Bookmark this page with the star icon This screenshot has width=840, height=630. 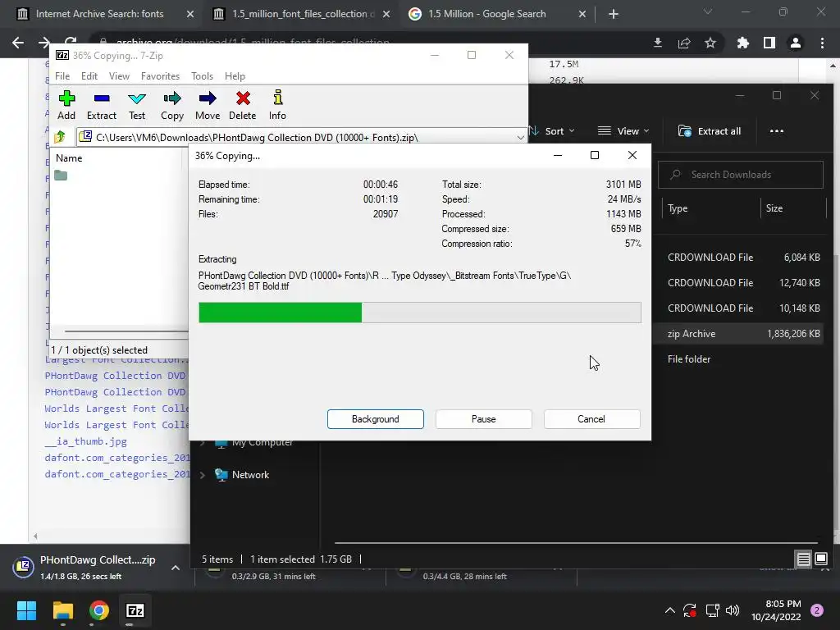pyautogui.click(x=710, y=43)
